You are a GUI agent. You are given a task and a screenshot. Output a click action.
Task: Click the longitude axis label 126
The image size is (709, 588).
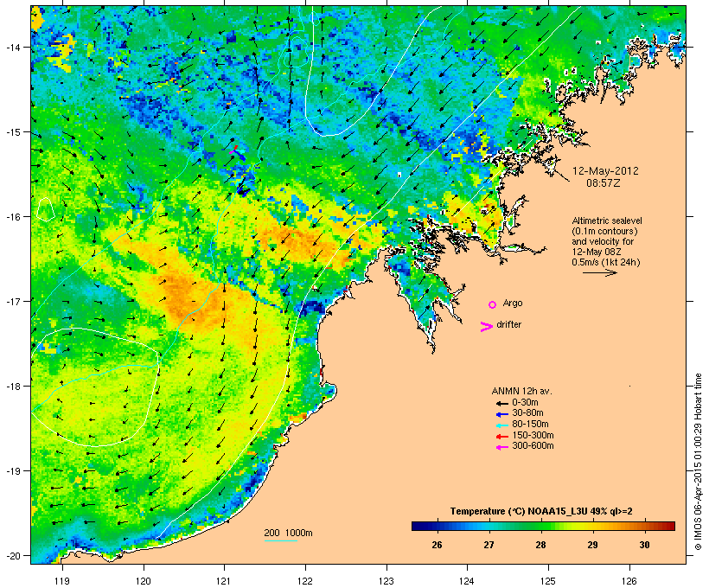point(629,581)
